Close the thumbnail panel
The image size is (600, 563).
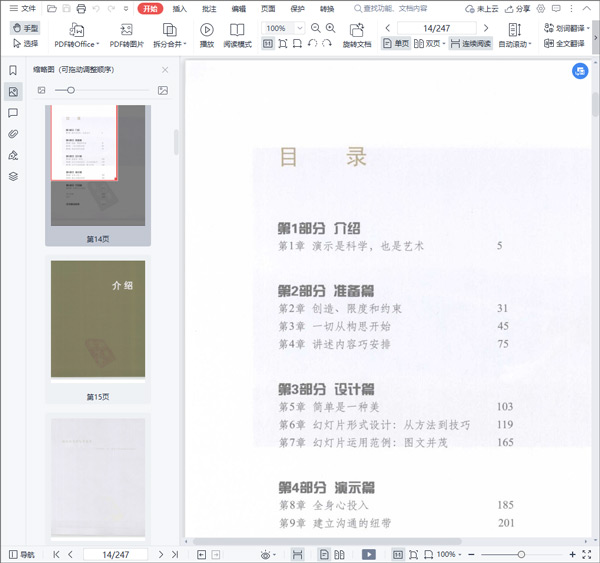click(x=165, y=70)
